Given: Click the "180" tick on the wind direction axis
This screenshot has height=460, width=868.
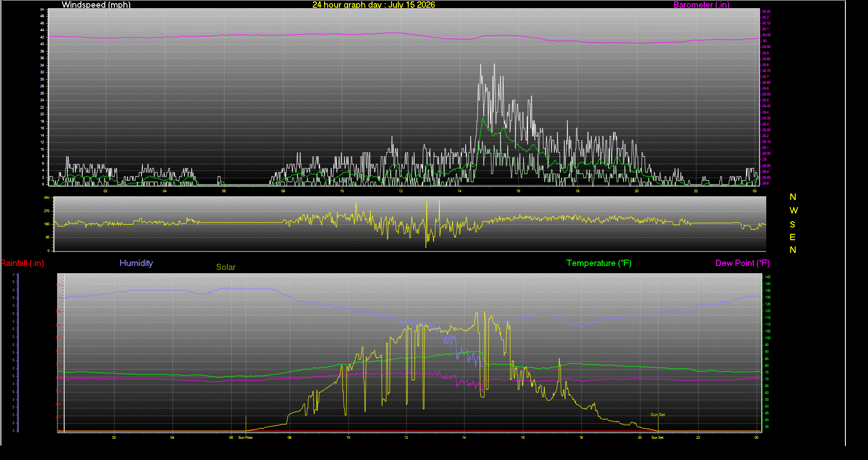Looking at the screenshot, I should [47, 224].
